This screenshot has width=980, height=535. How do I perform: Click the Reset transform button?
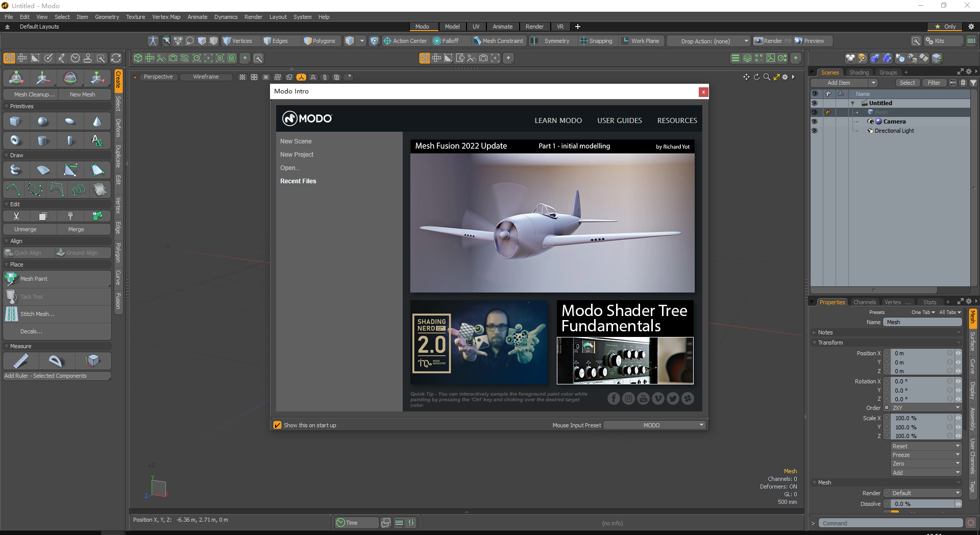[925, 446]
